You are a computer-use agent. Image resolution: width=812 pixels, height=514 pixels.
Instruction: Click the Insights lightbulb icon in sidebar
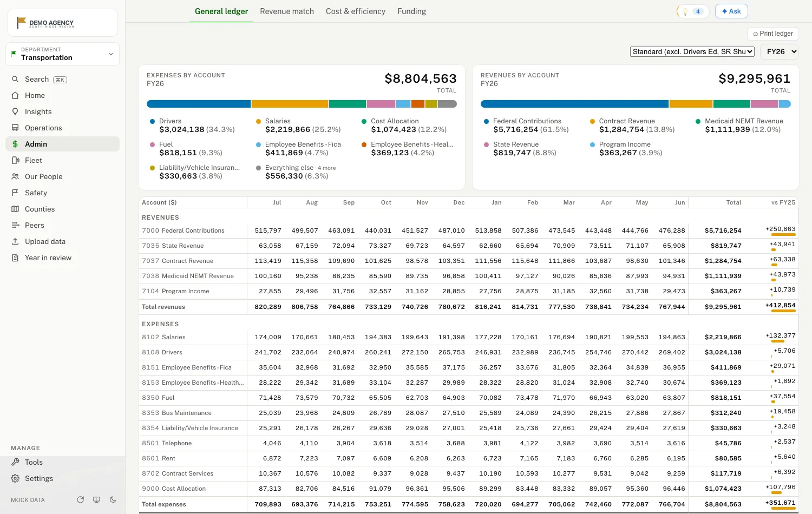click(15, 111)
